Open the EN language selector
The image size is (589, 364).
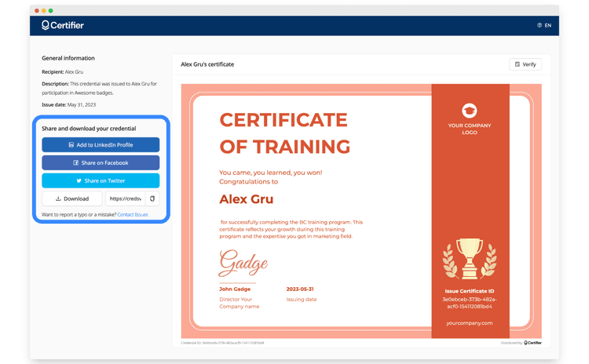(544, 25)
